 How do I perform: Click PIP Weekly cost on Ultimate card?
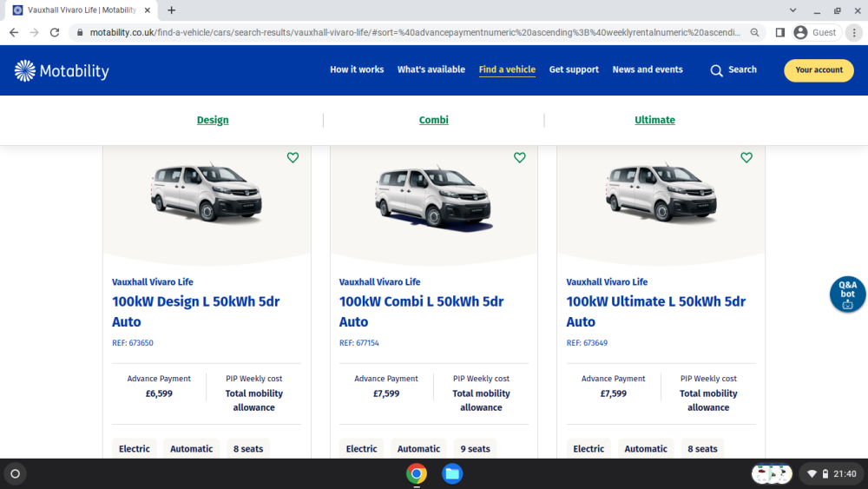(708, 379)
